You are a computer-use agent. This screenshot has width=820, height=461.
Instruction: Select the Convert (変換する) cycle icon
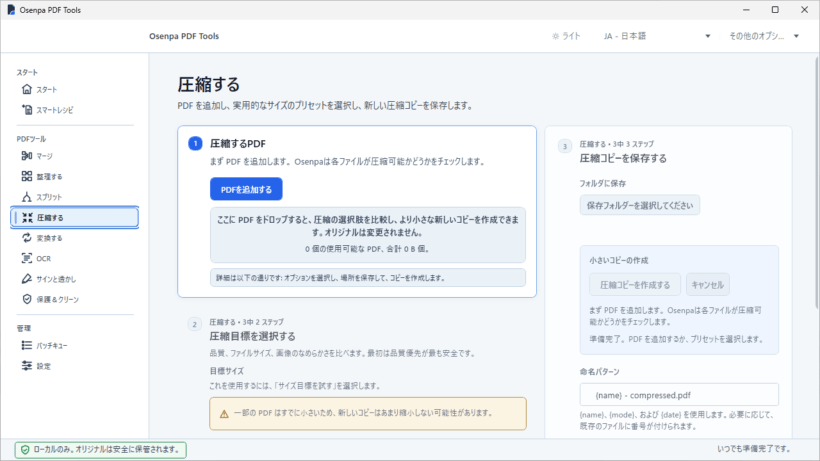click(x=27, y=238)
